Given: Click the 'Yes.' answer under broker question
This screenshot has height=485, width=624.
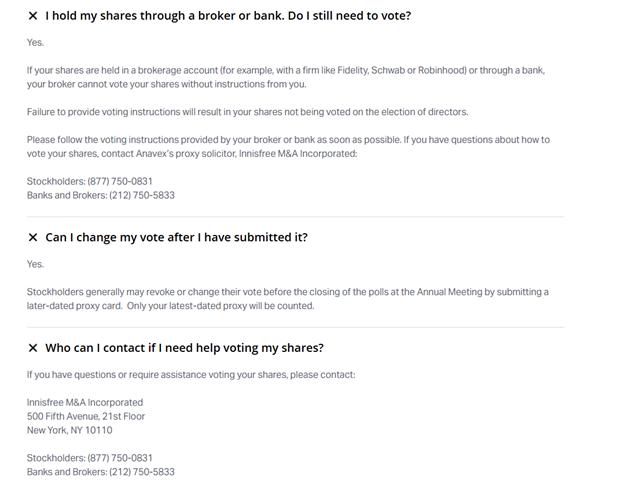Looking at the screenshot, I should click(35, 43).
